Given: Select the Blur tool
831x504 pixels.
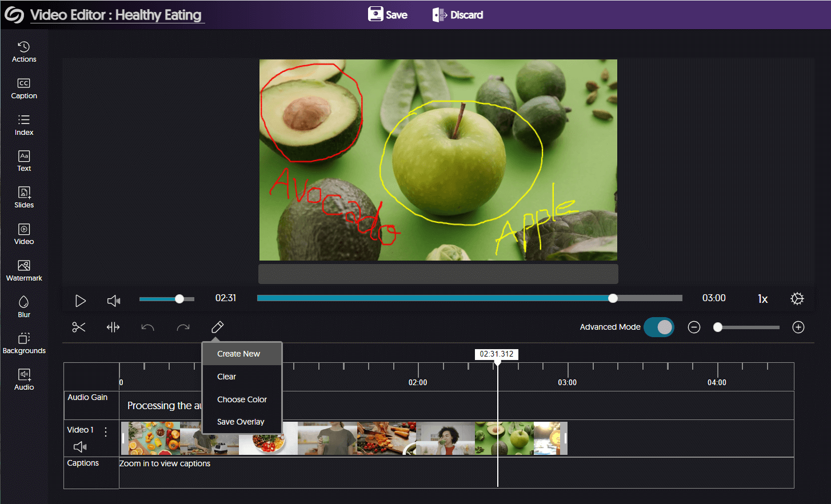Looking at the screenshot, I should pos(24,307).
